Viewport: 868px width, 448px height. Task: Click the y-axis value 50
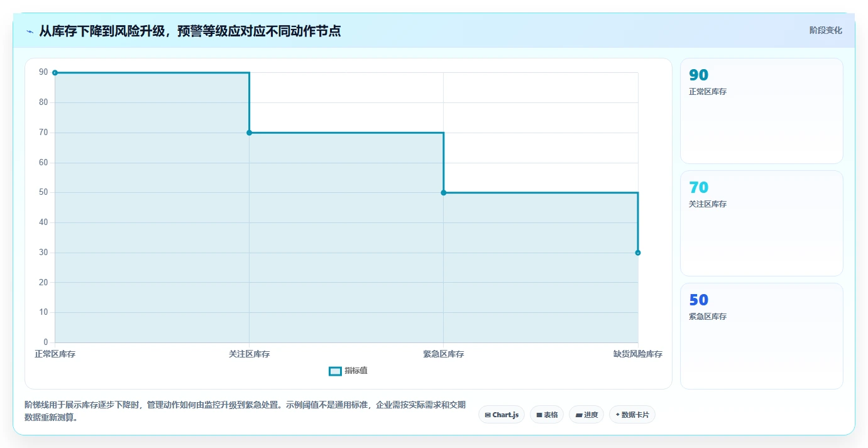coord(43,192)
